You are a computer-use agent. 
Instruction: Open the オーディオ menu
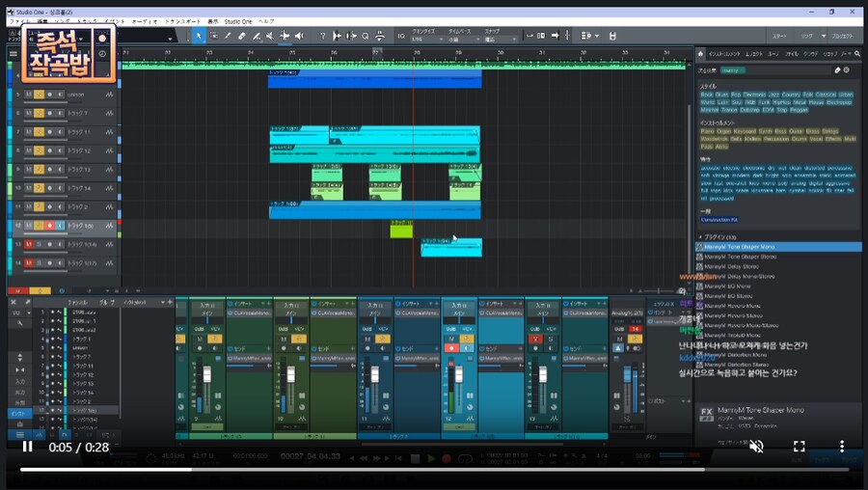tap(145, 21)
